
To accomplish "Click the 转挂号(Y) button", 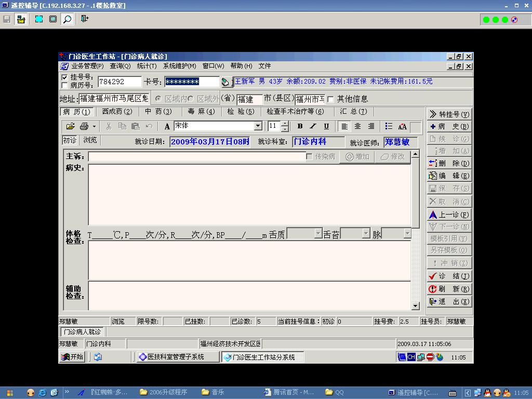I will 449,114.
